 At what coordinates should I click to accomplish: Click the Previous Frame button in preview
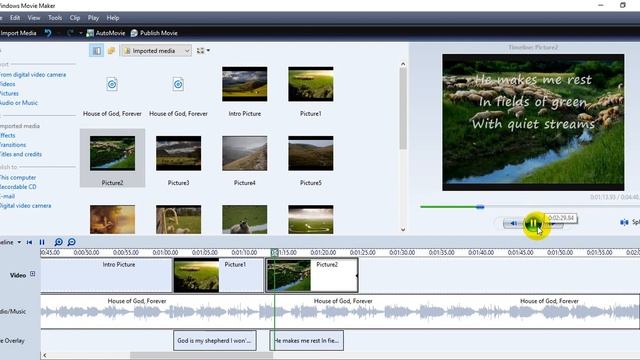pos(513,223)
